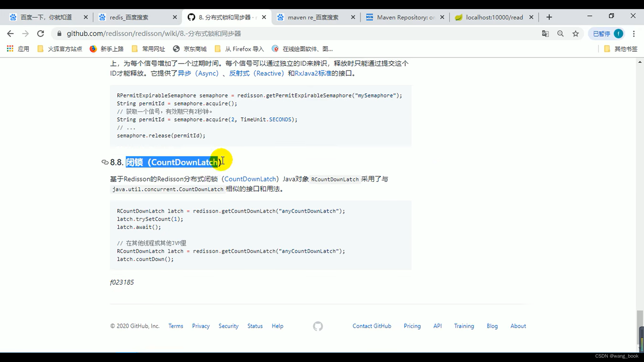Open the Training footer link
Screen dimensions: 644x362
tap(464, 326)
